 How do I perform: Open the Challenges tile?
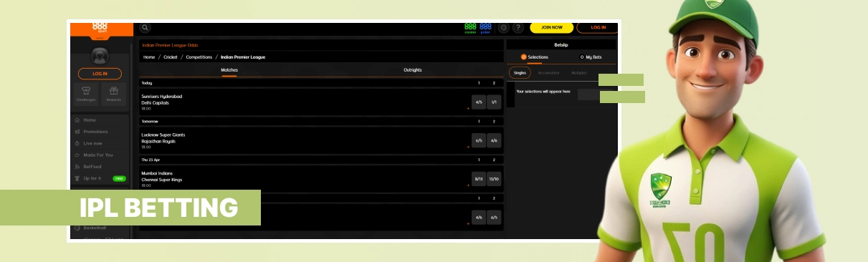86,94
